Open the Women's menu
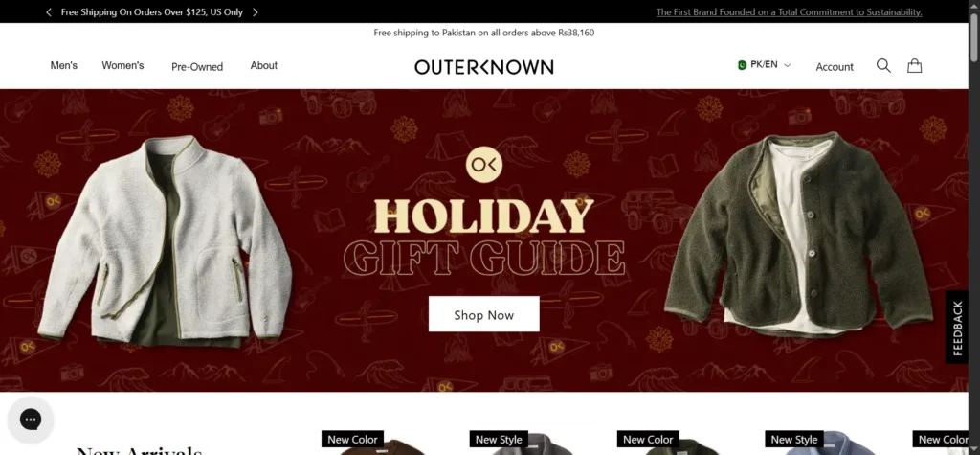 tap(122, 65)
